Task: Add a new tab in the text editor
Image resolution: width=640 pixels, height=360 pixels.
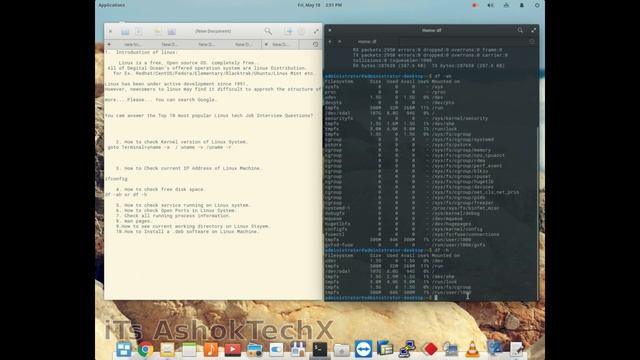Action: point(109,44)
